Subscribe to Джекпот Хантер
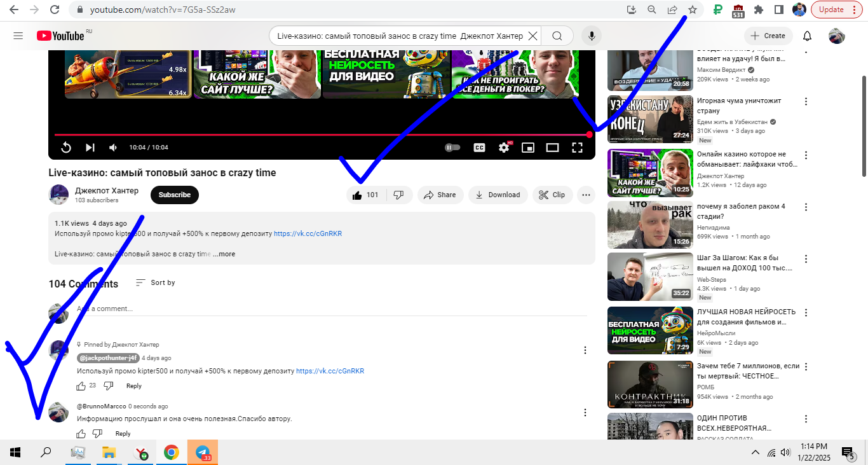 click(x=175, y=195)
